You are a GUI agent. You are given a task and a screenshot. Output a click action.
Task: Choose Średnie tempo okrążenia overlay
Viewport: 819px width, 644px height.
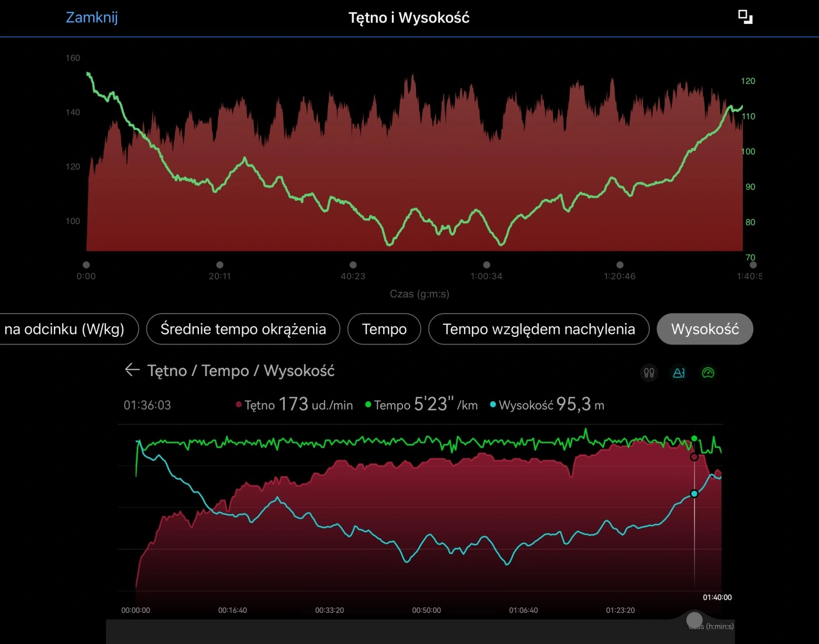click(243, 329)
